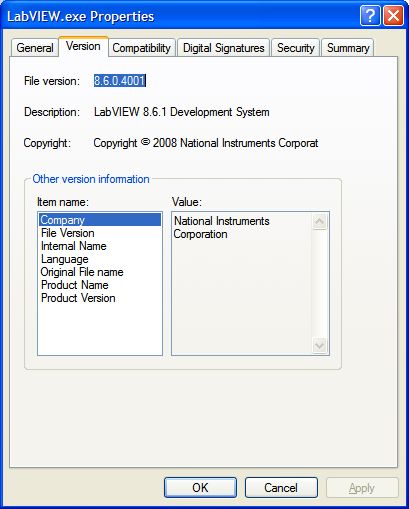Click the Item name: label
Viewport: 409px width, 509px height.
[63, 202]
